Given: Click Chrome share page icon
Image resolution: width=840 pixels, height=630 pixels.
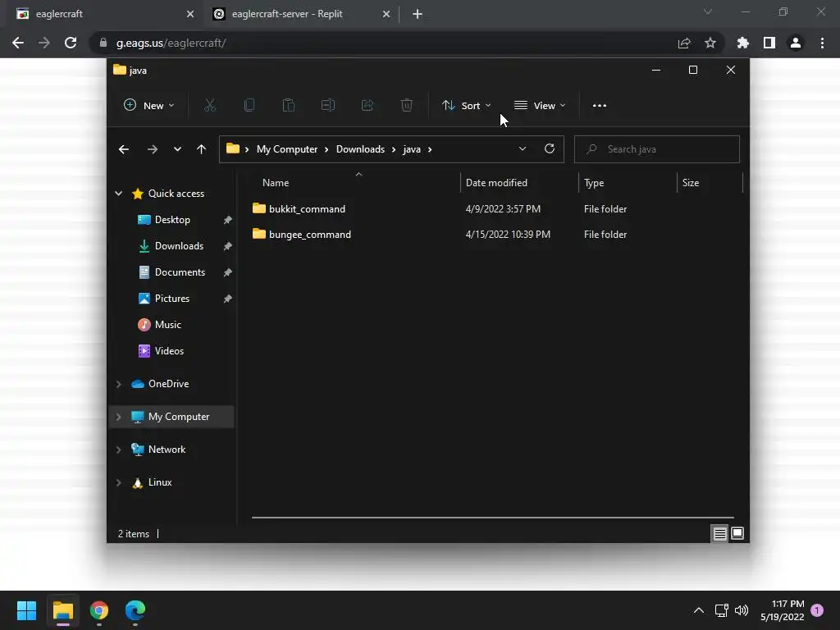Looking at the screenshot, I should pos(684,43).
